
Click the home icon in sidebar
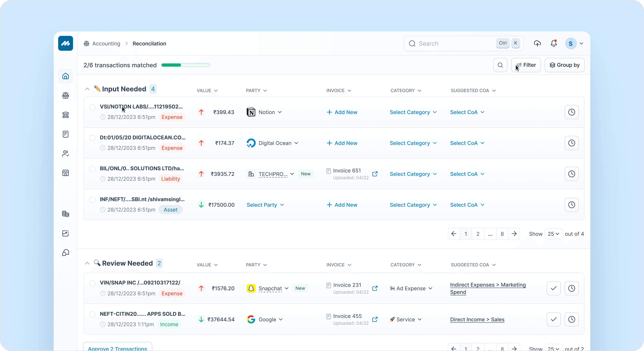pos(66,76)
